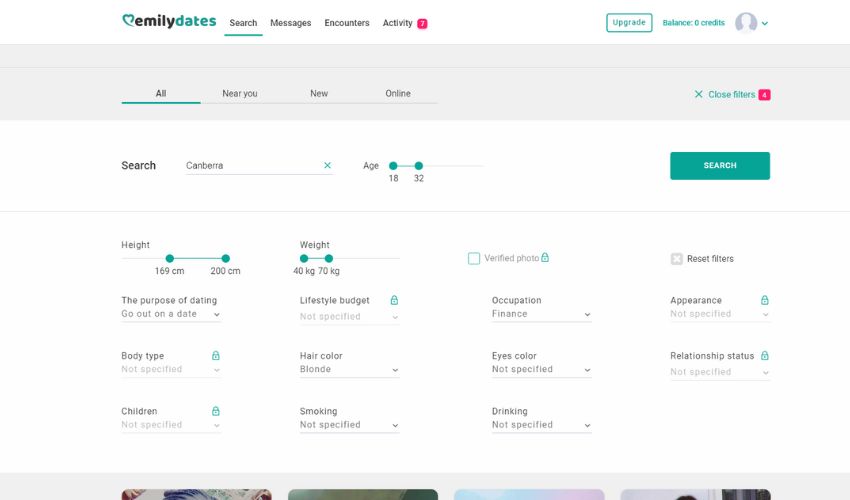Screen dimensions: 850x500
Task: Click the Relationship status lock icon
Action: (765, 356)
